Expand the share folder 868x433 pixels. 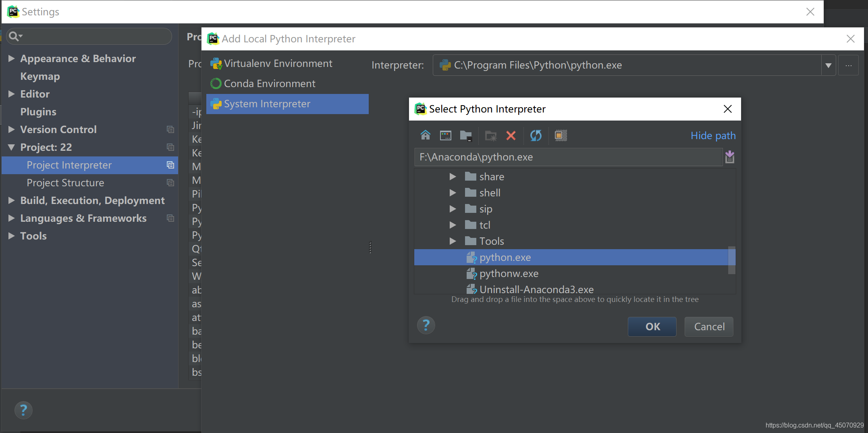453,177
